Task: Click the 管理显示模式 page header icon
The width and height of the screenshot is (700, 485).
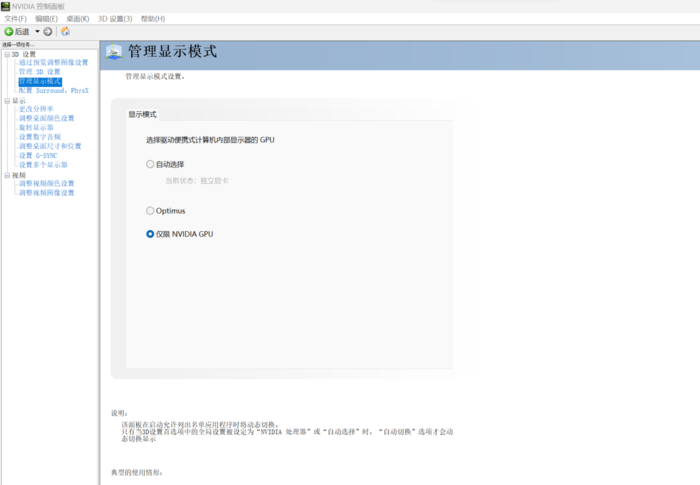Action: point(114,52)
